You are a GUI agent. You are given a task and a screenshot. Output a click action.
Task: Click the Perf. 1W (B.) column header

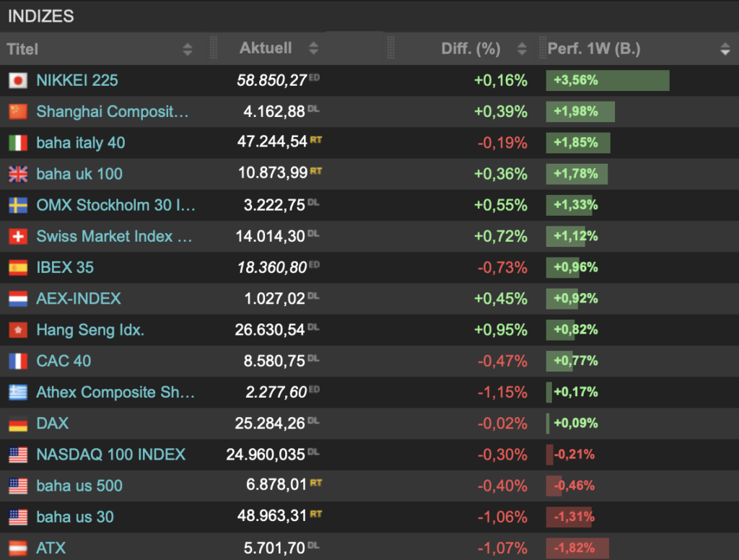[x=594, y=49]
